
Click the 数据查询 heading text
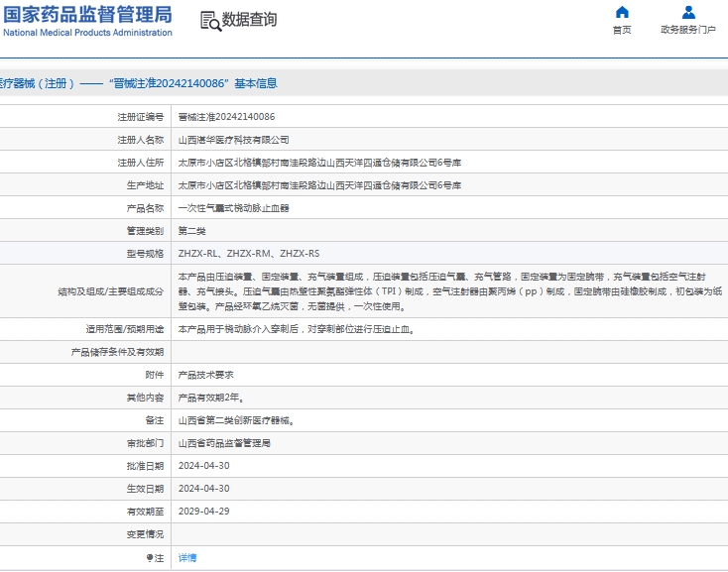pyautogui.click(x=249, y=20)
